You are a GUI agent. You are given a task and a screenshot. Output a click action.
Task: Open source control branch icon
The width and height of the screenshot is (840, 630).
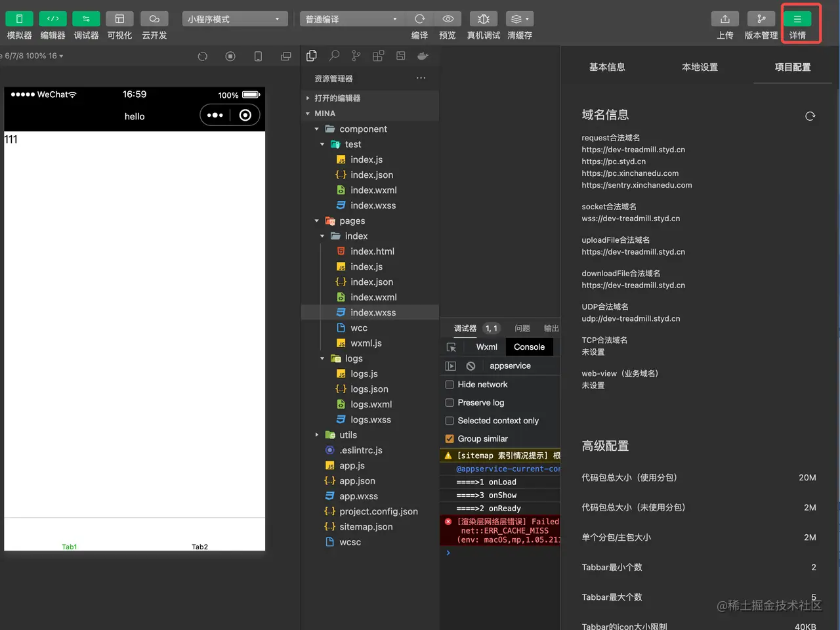tap(356, 56)
